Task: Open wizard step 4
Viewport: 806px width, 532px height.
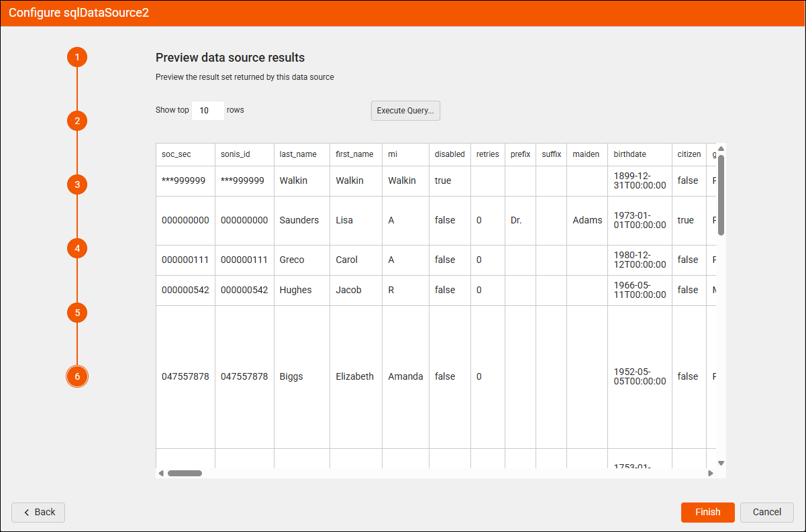Action: pyautogui.click(x=77, y=248)
